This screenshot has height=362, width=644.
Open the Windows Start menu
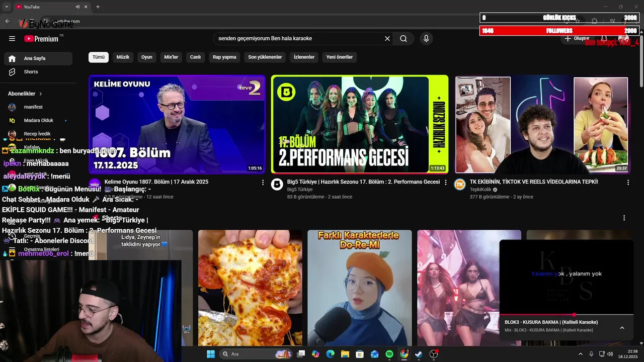pos(211,354)
